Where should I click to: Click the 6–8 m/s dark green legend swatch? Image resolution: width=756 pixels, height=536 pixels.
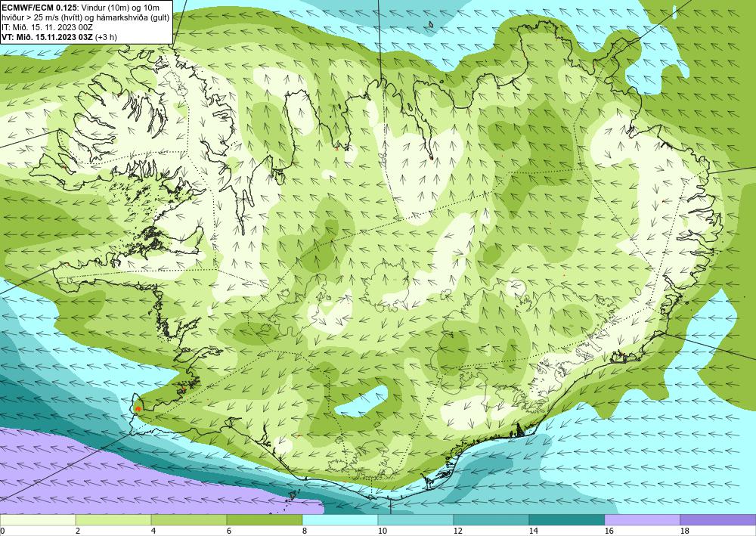[265, 519]
